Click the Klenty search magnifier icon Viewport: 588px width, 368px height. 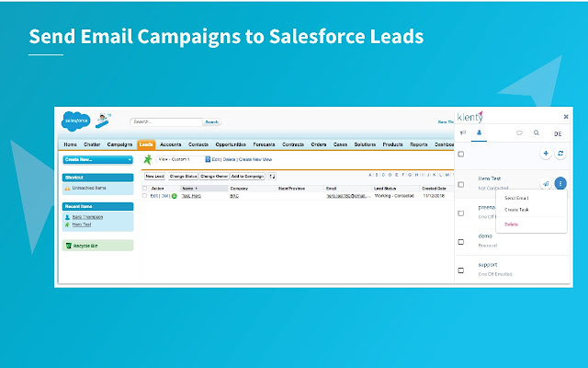pyautogui.click(x=537, y=132)
